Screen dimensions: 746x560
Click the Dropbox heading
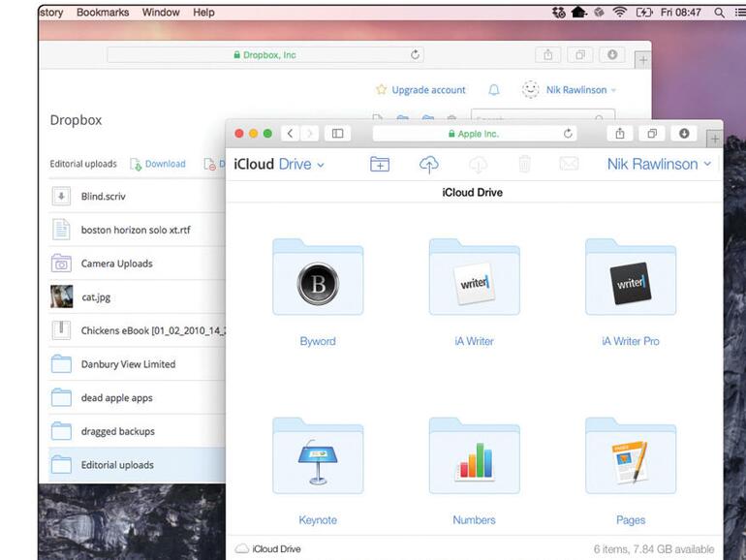click(77, 120)
